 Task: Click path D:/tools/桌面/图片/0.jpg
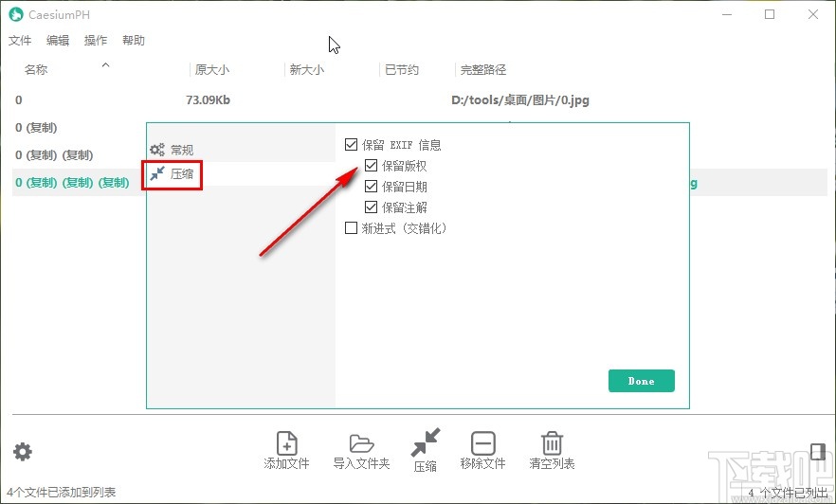pyautogui.click(x=520, y=100)
